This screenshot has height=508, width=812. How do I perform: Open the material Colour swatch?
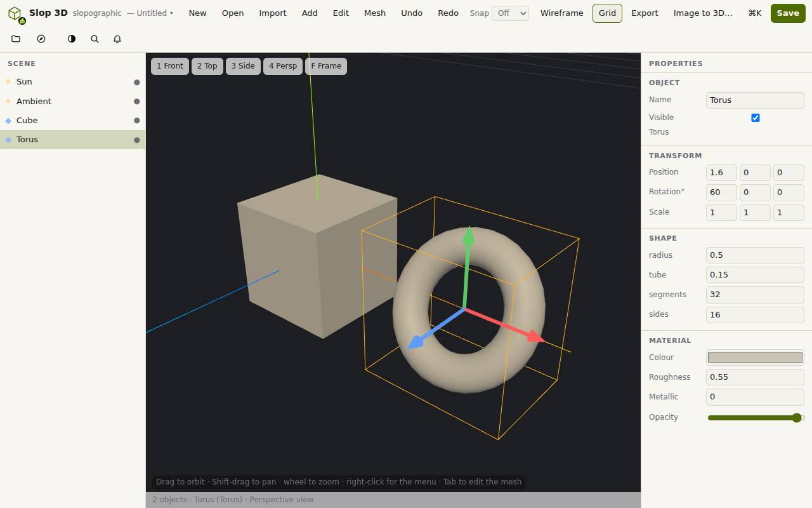point(755,358)
